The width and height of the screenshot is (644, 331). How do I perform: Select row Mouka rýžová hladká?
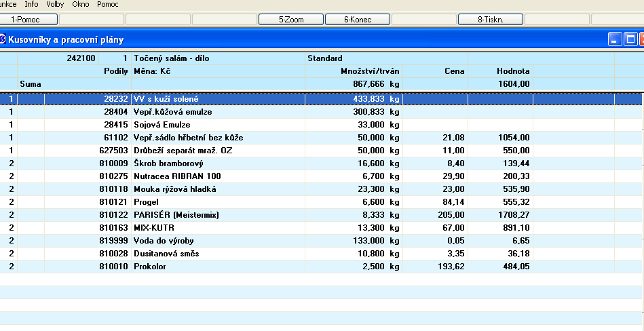click(320, 189)
